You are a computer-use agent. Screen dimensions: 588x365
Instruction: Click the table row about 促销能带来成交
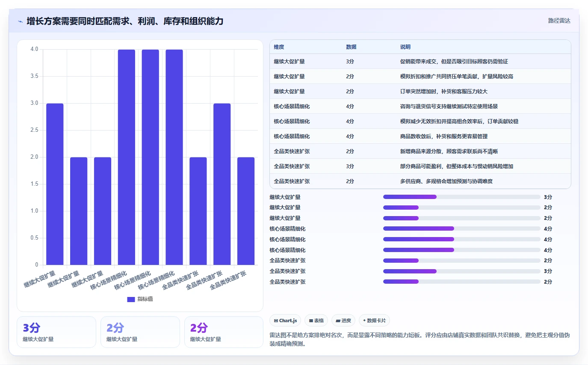pyautogui.click(x=420, y=61)
